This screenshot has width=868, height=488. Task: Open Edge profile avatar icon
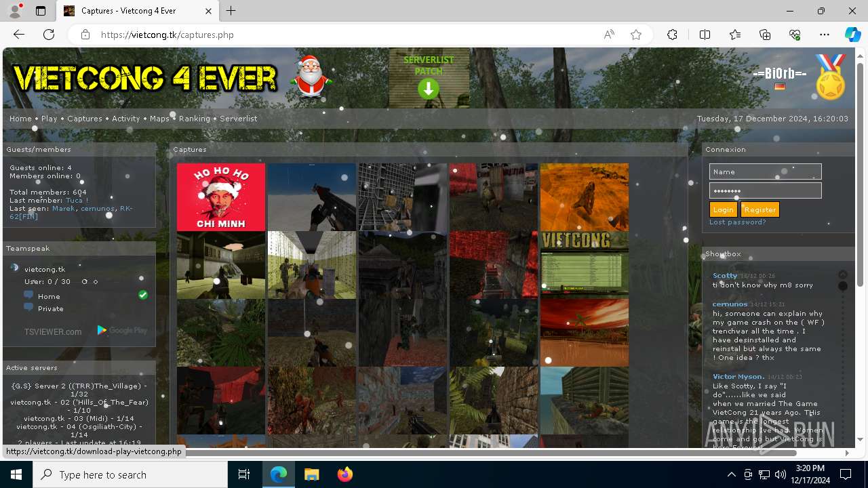pyautogui.click(x=15, y=11)
